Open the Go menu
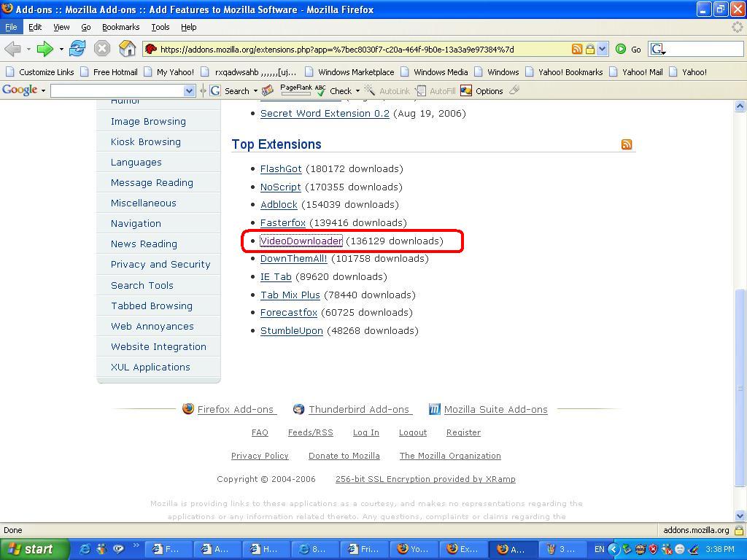 point(86,27)
